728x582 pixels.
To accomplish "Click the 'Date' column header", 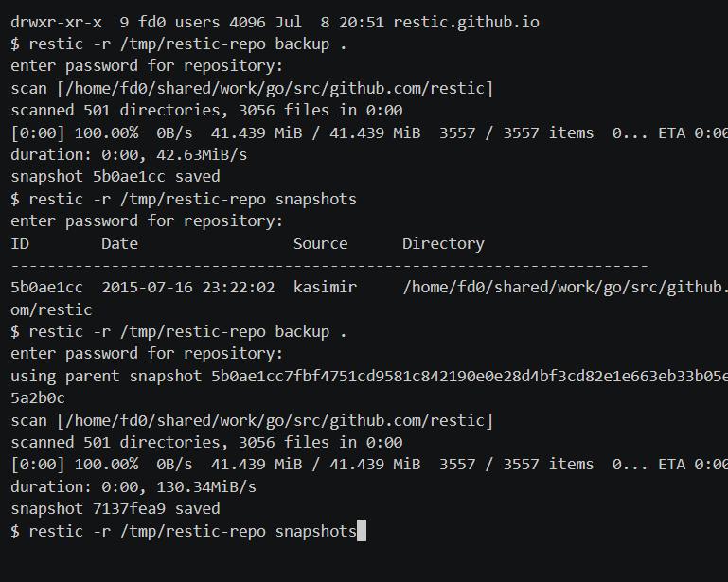I will (x=120, y=243).
